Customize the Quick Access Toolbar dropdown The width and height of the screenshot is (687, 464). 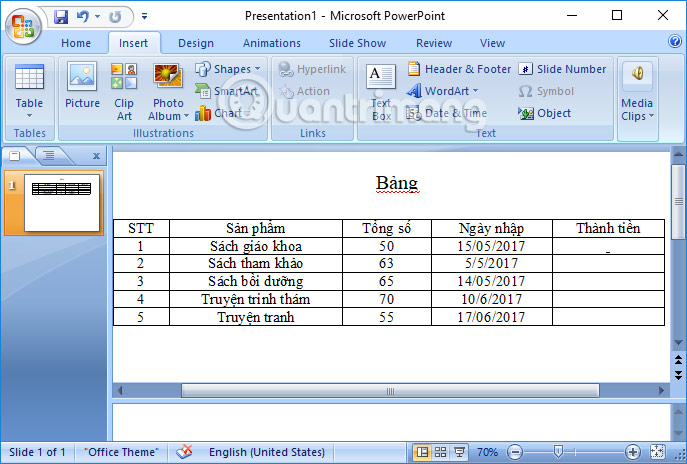[x=144, y=17]
